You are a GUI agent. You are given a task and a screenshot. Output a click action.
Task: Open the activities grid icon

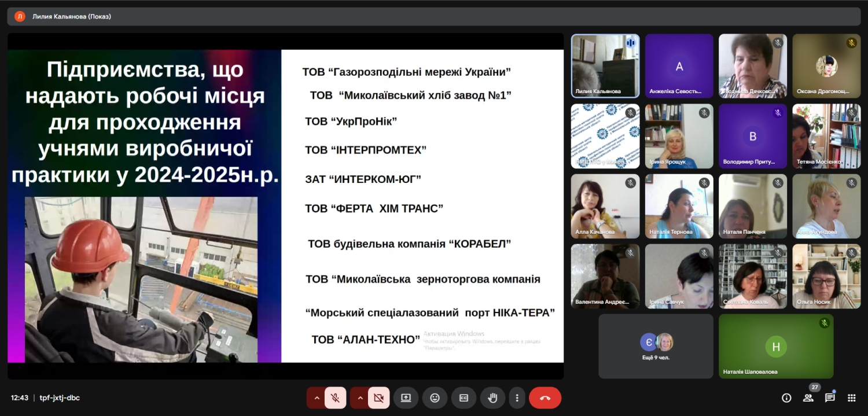(x=851, y=398)
